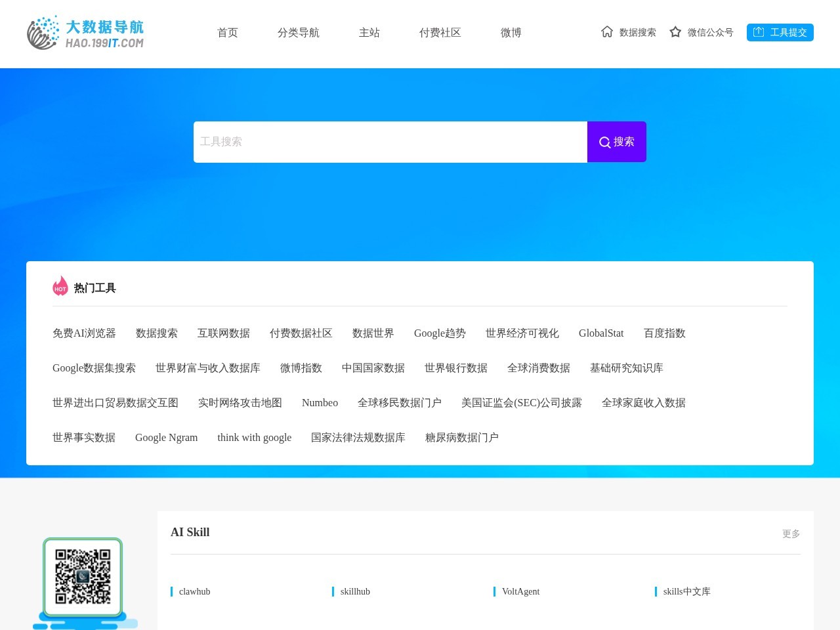840x630 pixels.
Task: Click the Google数据集搜索 link
Action: [94, 368]
